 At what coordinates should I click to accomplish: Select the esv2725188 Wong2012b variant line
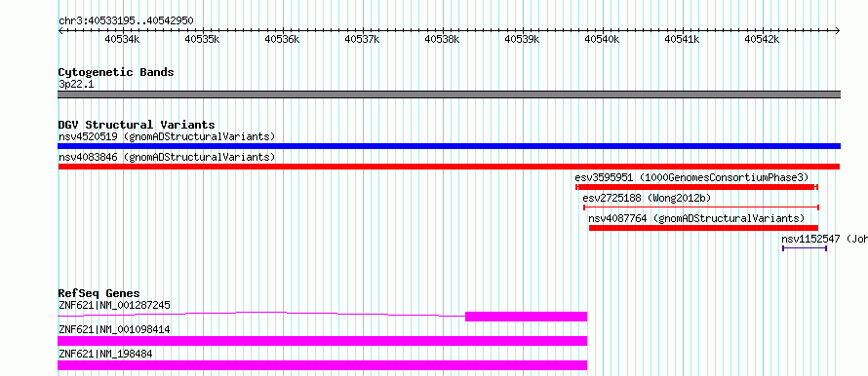(701, 207)
